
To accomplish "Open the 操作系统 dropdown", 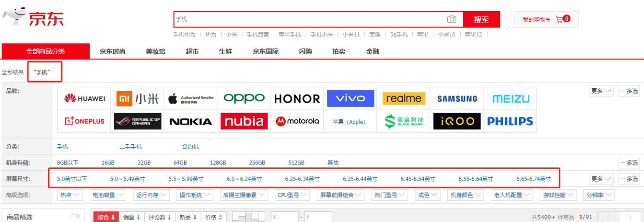I will 195,195.
